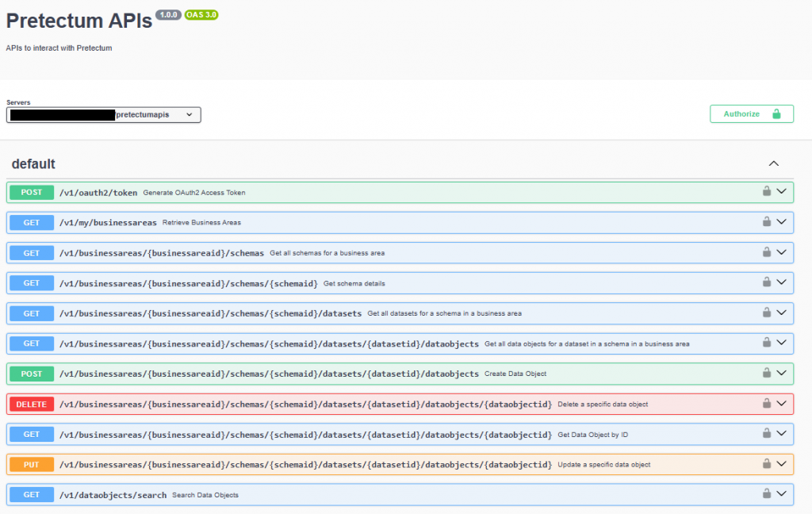
Task: Click the 'Generate OAuth2 Access Token' description
Action: click(x=194, y=193)
